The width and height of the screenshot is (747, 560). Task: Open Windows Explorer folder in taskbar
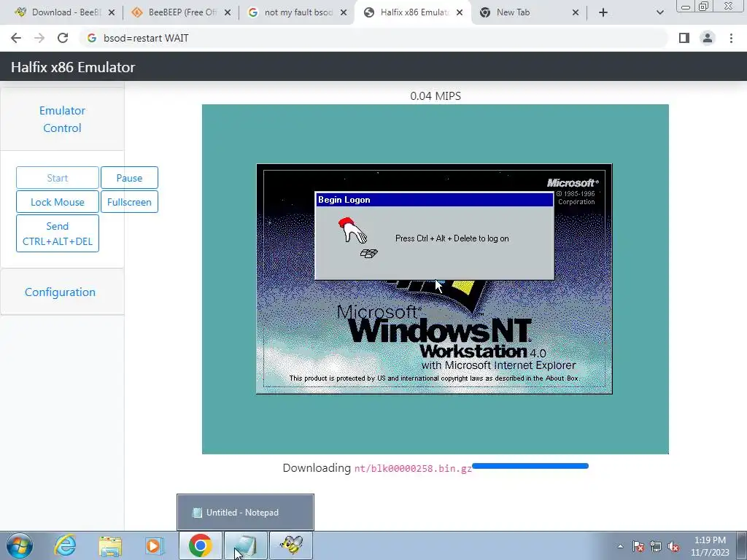110,545
